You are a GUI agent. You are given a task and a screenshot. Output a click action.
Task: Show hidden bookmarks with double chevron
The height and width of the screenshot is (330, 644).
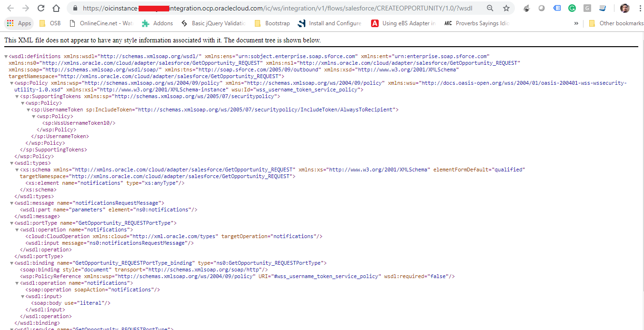point(576,23)
